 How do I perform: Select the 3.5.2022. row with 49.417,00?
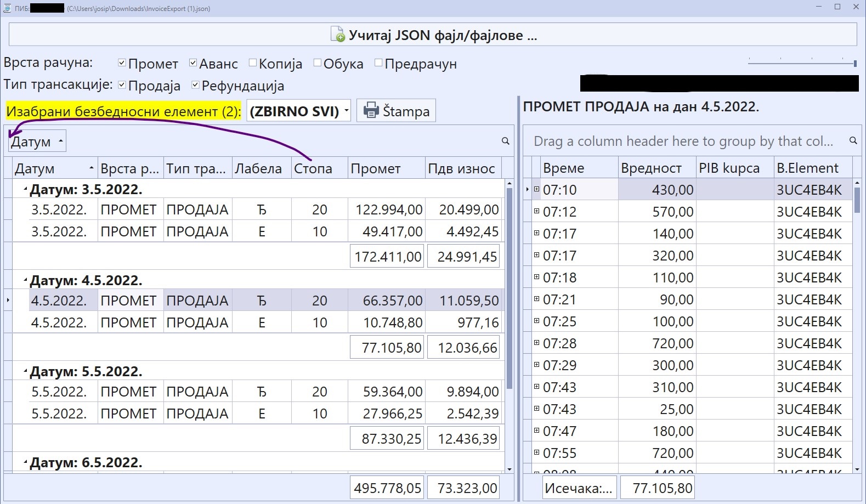tap(258, 231)
